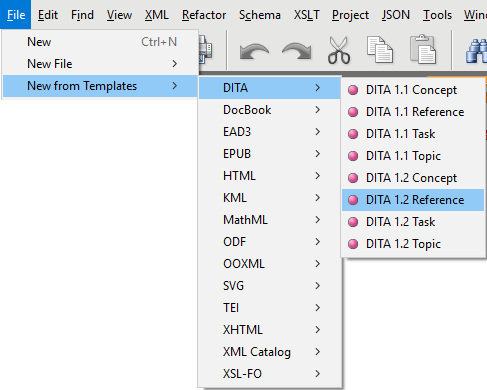Select the DITA 1.2 Reference template label
Screen dimensions: 487x390
point(415,200)
